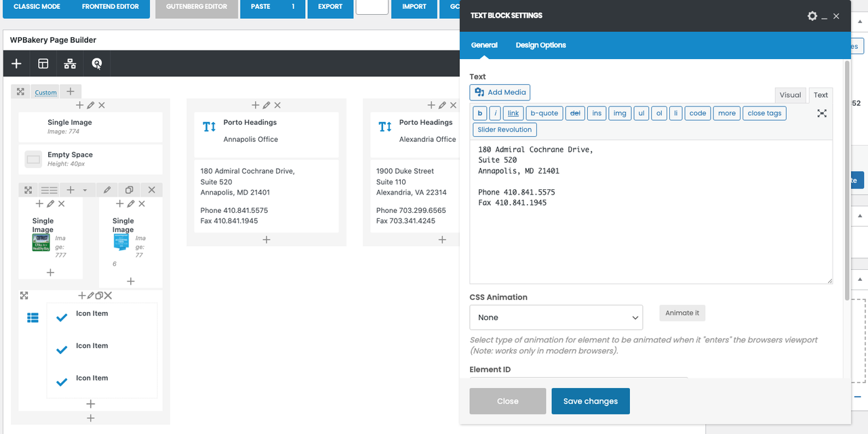Click the move handle icon beside Custom

20,92
